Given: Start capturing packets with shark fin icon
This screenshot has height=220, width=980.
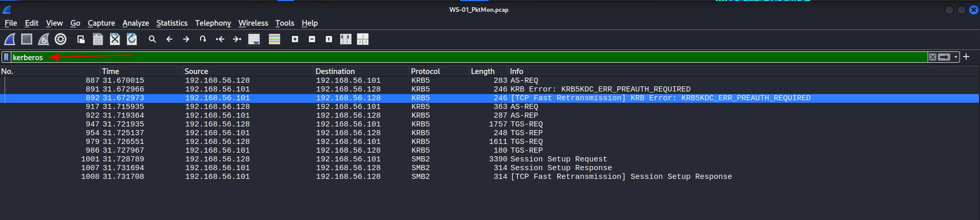Looking at the screenshot, I should pos(10,39).
